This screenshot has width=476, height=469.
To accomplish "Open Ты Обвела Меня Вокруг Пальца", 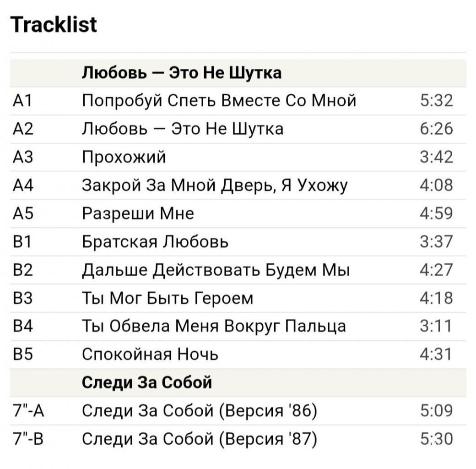I will [x=214, y=326].
